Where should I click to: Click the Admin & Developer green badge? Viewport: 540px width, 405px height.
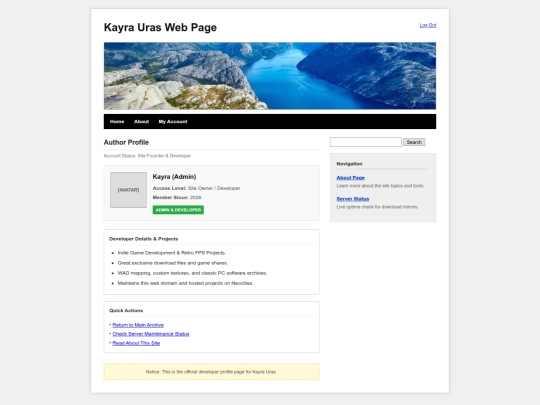coord(178,210)
